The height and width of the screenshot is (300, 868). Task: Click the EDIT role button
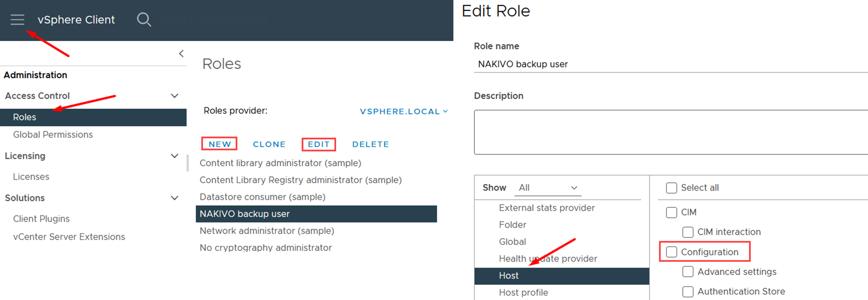click(318, 144)
